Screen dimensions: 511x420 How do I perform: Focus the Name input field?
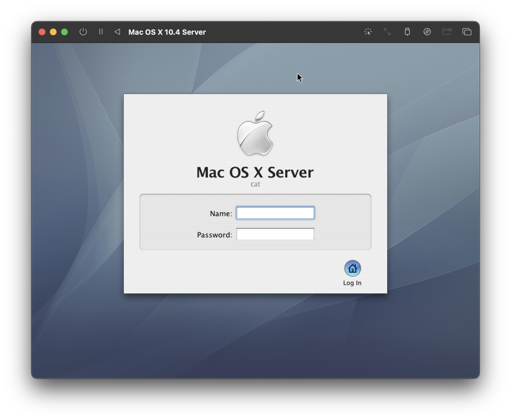point(275,213)
